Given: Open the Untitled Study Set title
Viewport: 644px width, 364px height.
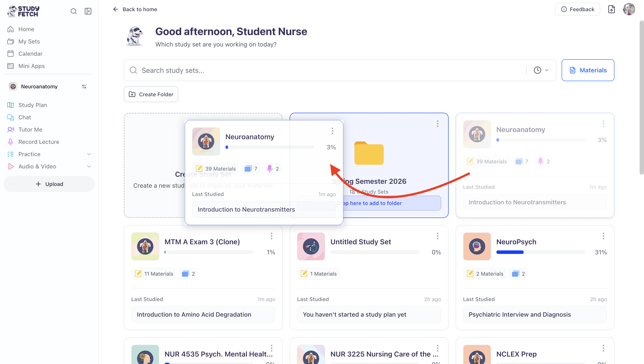Looking at the screenshot, I should click(x=361, y=242).
